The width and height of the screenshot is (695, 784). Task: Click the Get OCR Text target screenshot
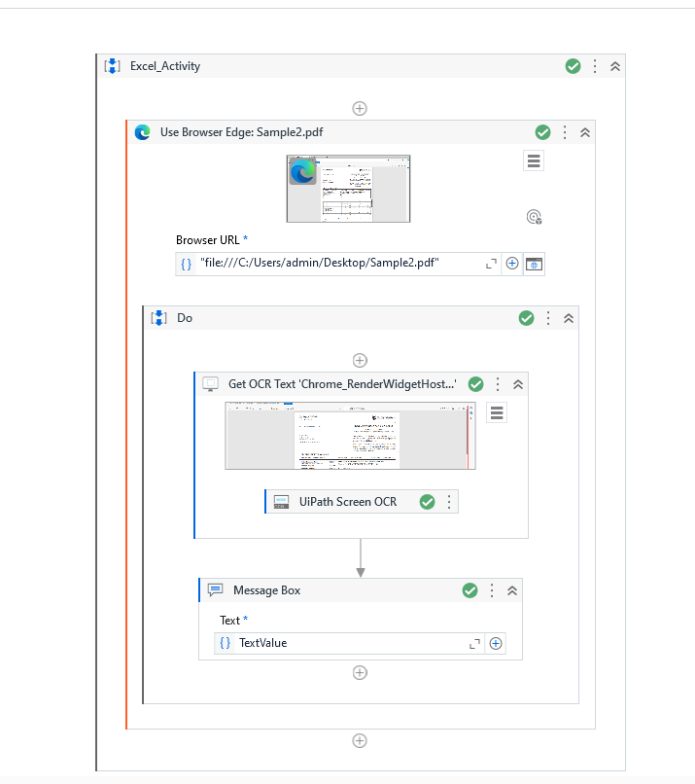click(350, 436)
